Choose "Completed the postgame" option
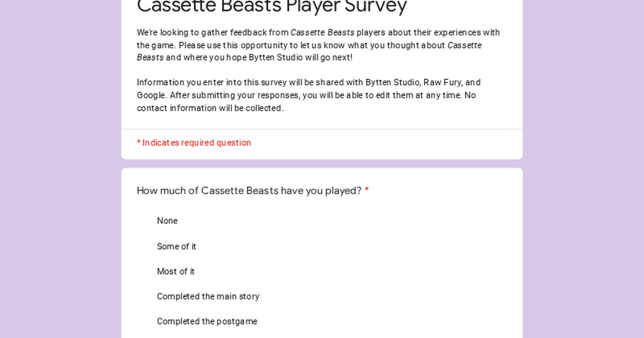This screenshot has width=644, height=338. 207,321
